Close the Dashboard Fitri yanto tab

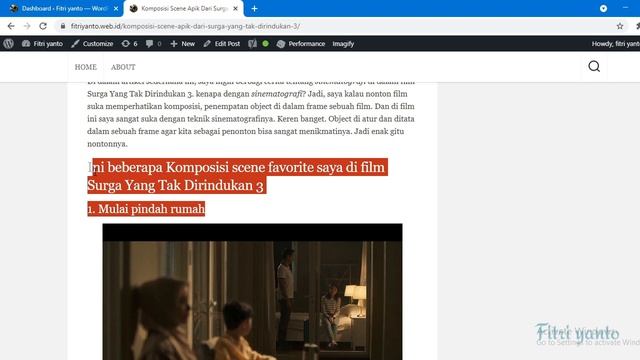click(116, 9)
